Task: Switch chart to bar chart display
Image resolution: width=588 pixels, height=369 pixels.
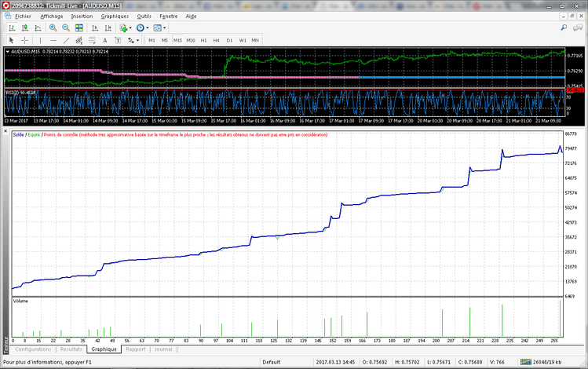Action: click(12, 28)
